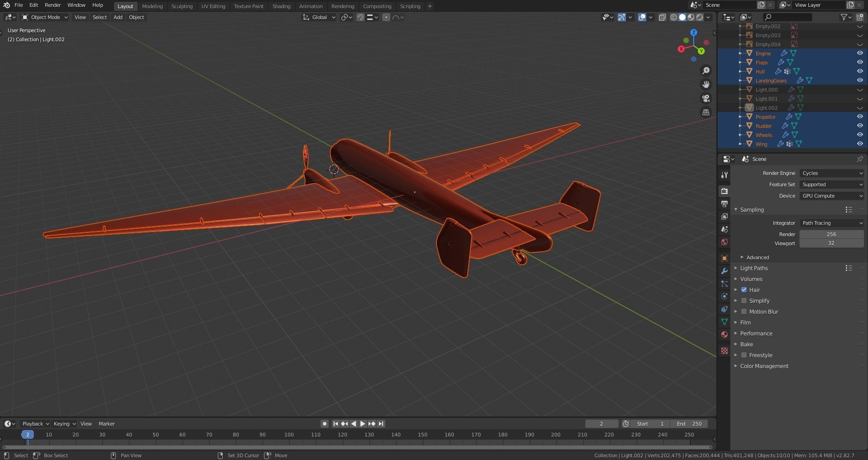The height and width of the screenshot is (460, 868).
Task: Open Global transform orientation dropdown
Action: click(x=319, y=17)
